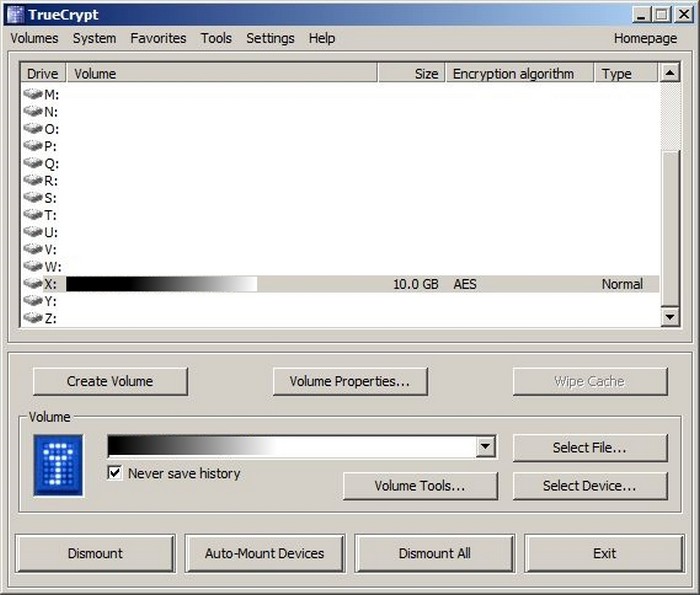This screenshot has width=700, height=595.
Task: Click the TrueCrypt logo icon in Volume section
Action: point(58,465)
